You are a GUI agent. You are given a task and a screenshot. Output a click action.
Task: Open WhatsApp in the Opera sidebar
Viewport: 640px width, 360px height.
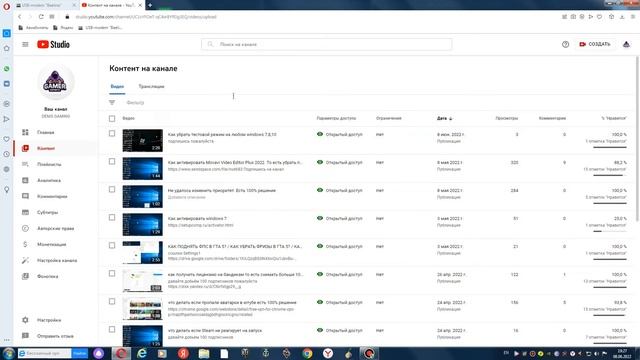(x=7, y=69)
